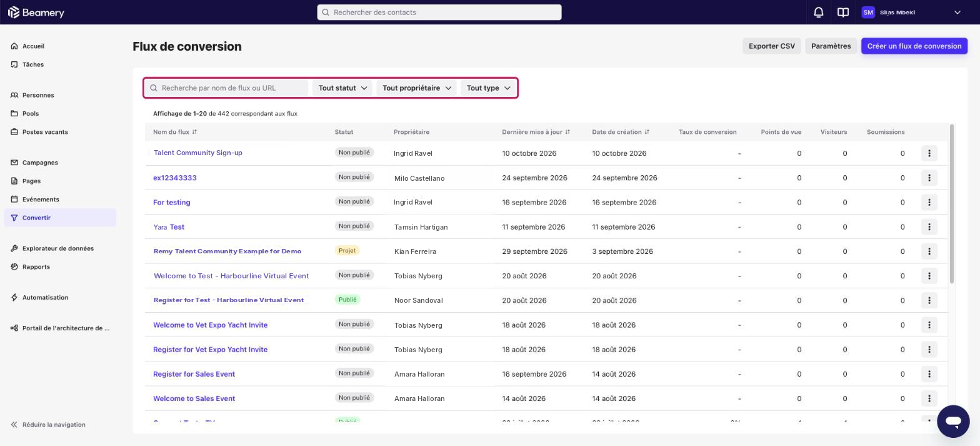Sort by Nom du flux arrows icon

click(194, 132)
